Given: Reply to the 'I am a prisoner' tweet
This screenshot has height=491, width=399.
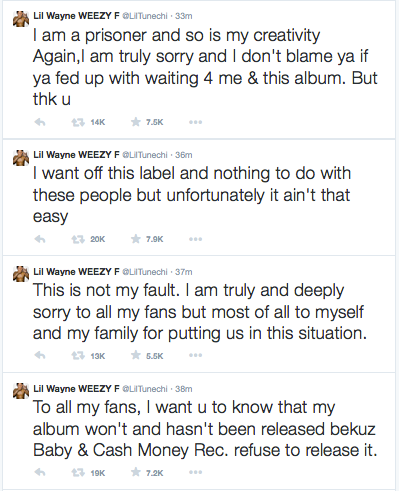Looking at the screenshot, I should pos(40,122).
